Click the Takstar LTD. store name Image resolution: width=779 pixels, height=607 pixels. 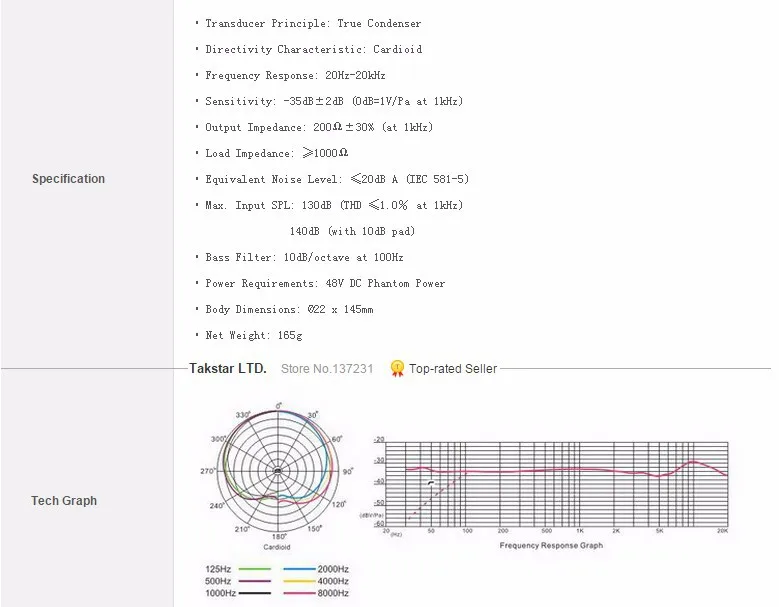228,369
